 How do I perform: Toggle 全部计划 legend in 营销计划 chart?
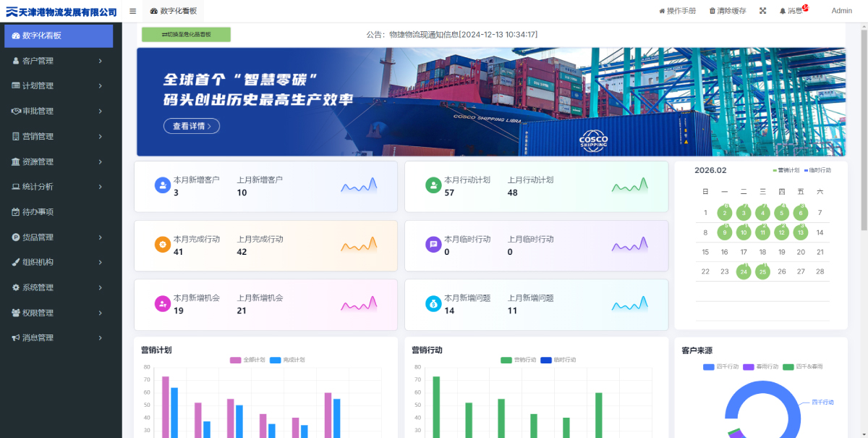[247, 360]
